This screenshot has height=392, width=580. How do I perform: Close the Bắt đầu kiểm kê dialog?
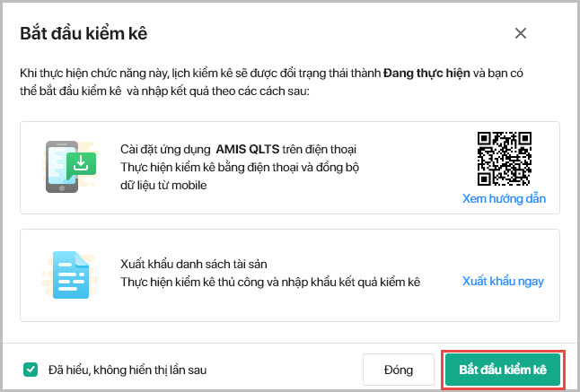(x=521, y=34)
